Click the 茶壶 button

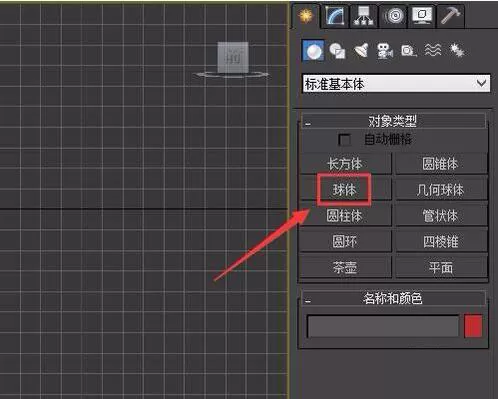[x=345, y=267]
